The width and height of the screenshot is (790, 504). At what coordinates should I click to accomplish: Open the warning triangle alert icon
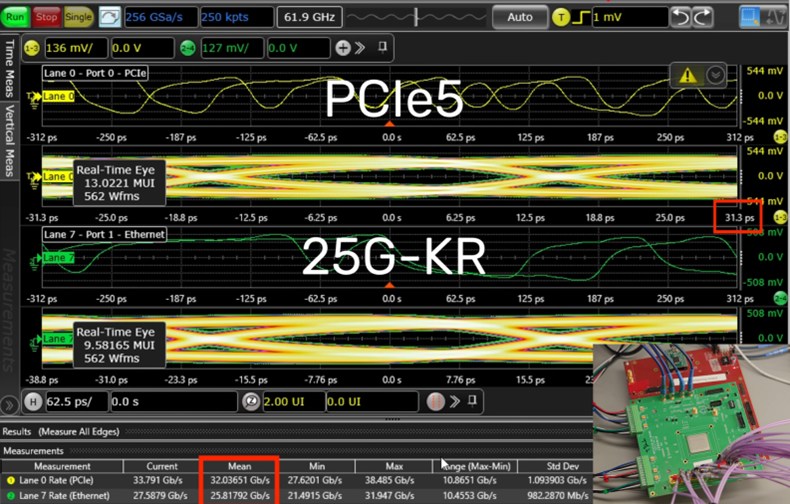point(688,75)
